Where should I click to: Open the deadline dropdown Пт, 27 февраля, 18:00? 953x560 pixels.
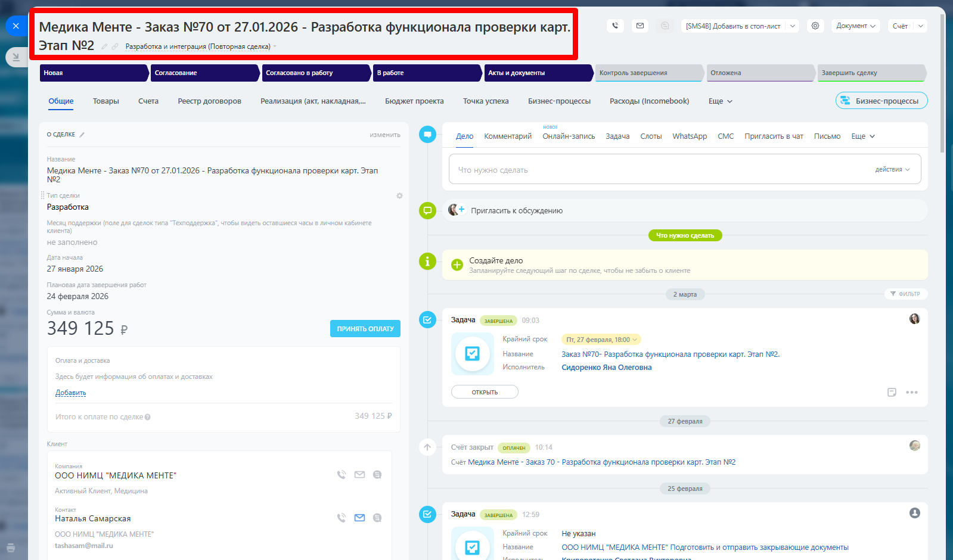click(x=601, y=340)
